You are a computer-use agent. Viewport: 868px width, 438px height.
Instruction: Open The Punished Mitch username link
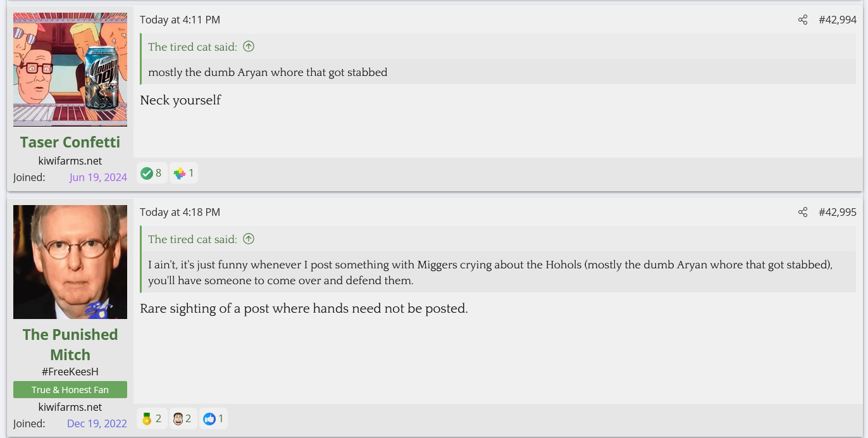(x=70, y=344)
